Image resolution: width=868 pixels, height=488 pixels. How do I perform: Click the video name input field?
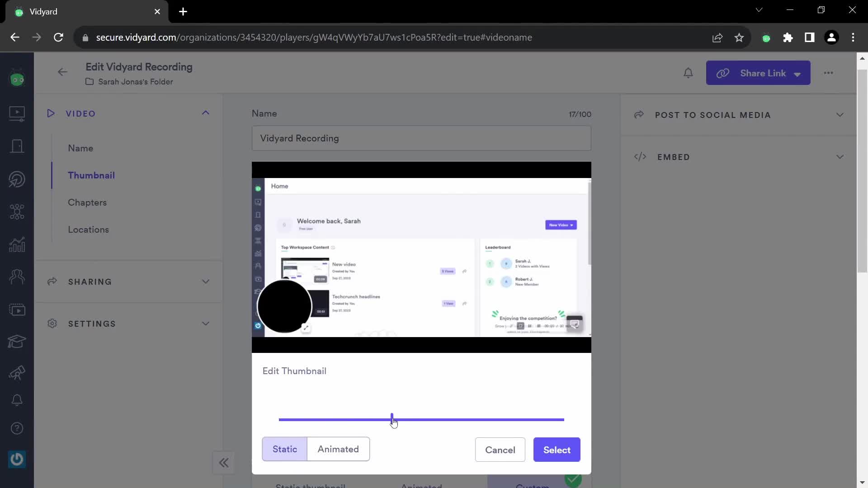[422, 138]
